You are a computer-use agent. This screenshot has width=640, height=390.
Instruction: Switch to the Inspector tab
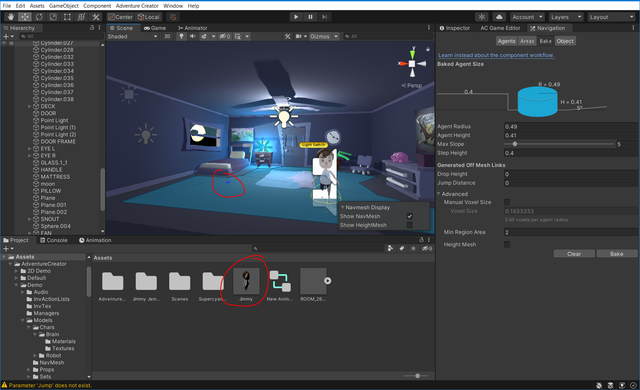click(455, 28)
